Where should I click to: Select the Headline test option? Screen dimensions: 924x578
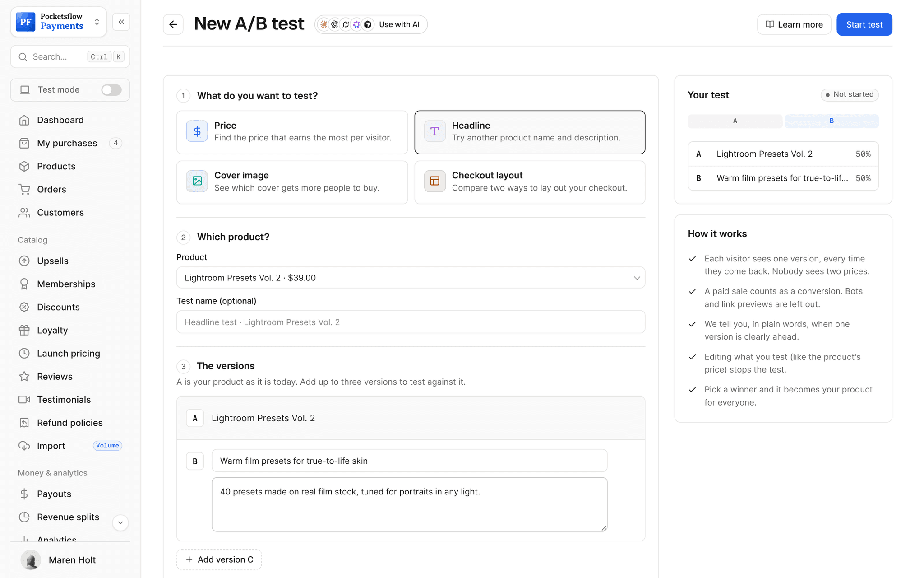[530, 132]
